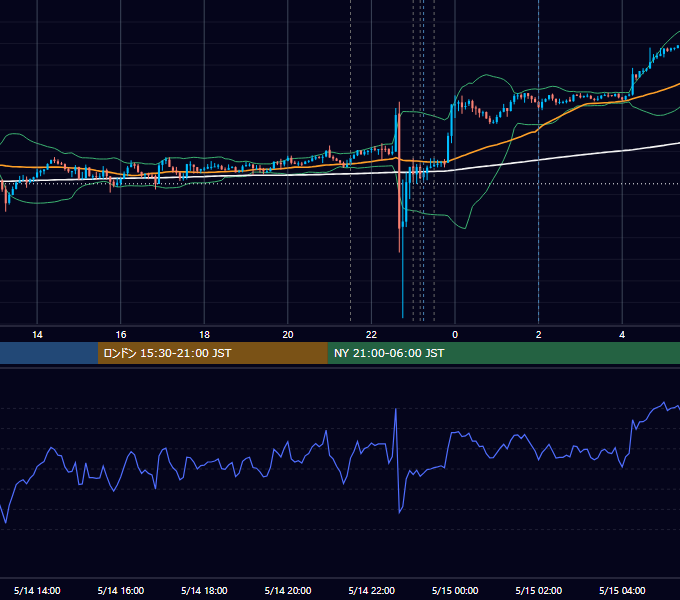The width and height of the screenshot is (680, 600).
Task: Click the 0 hour label on price chart axis
Action: coord(455,335)
